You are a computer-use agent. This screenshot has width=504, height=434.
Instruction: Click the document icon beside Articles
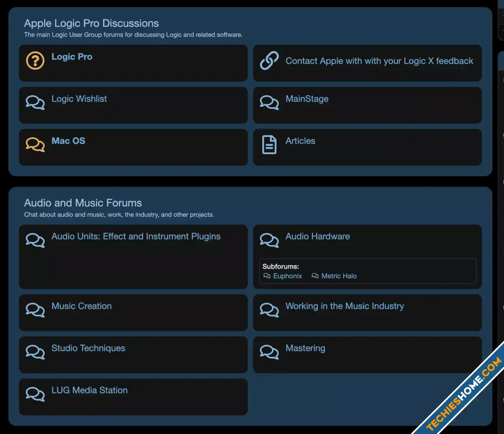tap(269, 145)
